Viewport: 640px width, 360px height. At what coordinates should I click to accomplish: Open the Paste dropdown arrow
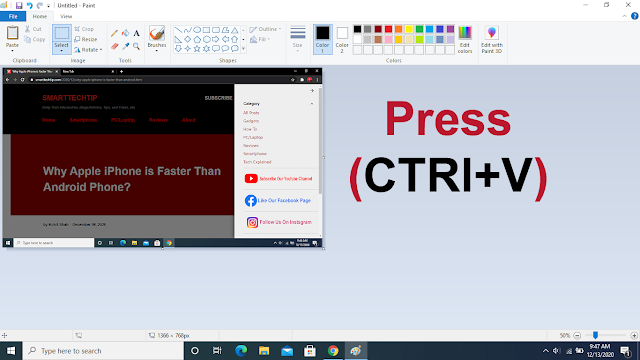(12, 51)
